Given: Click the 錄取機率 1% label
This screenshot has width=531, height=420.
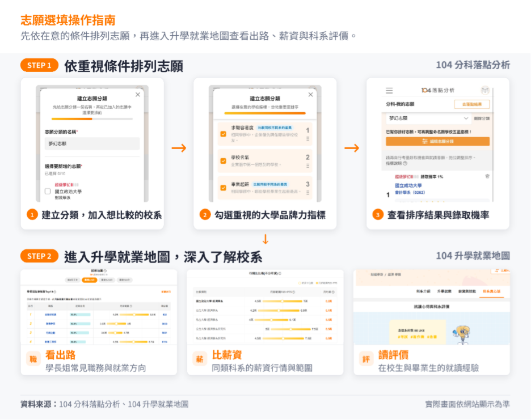Looking at the screenshot, I should tap(432, 177).
